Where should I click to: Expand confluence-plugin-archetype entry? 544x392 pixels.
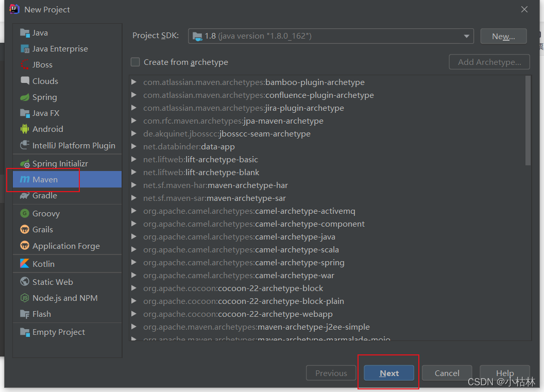(x=134, y=95)
